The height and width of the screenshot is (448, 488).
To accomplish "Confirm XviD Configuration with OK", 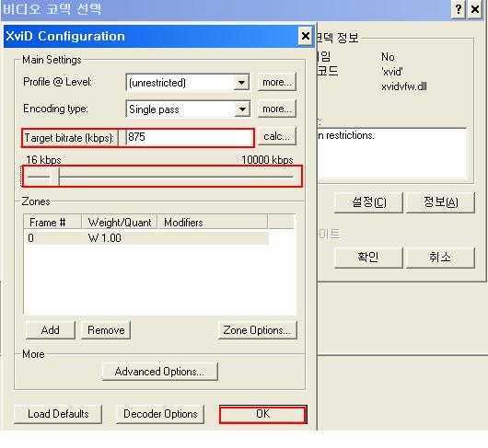I will tap(262, 414).
